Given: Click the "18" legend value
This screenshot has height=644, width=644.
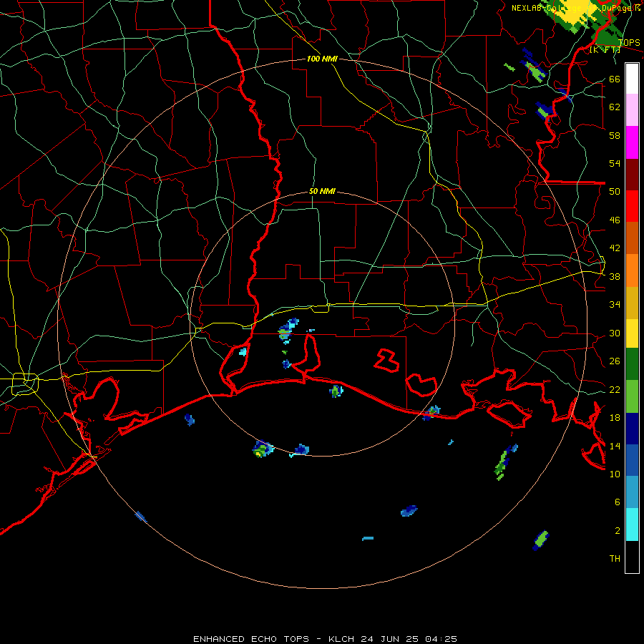Looking at the screenshot, I should coord(615,418).
